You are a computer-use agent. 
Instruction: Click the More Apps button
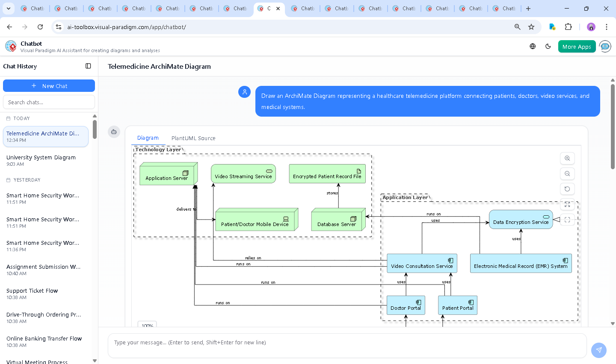coord(577,46)
